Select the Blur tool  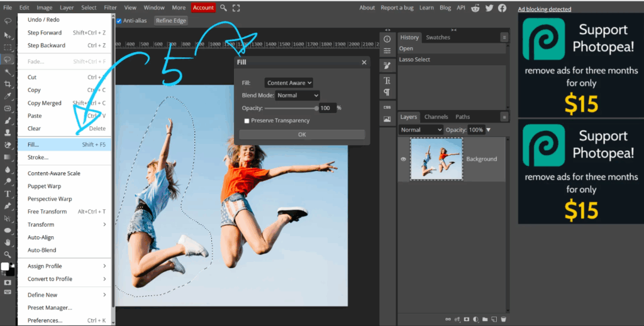pyautogui.click(x=8, y=170)
